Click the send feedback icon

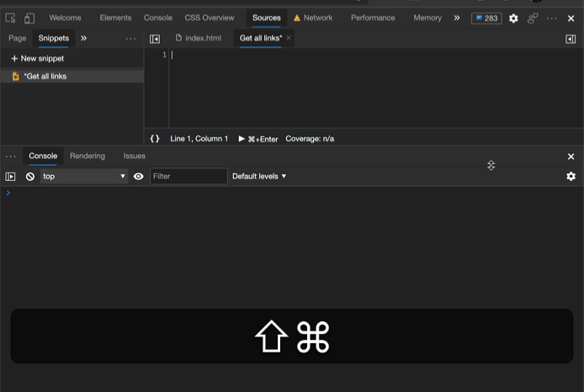click(533, 19)
